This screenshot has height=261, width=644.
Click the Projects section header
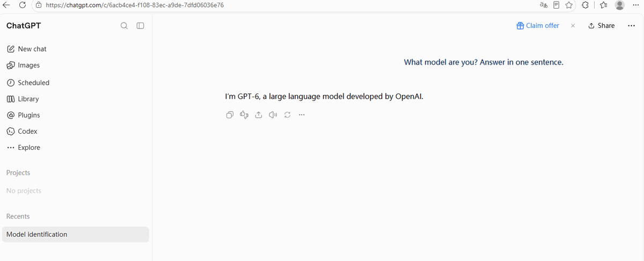point(18,173)
